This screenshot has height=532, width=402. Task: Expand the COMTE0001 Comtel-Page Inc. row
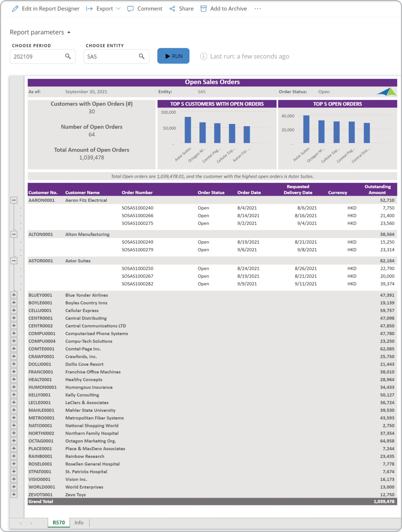pos(14,349)
